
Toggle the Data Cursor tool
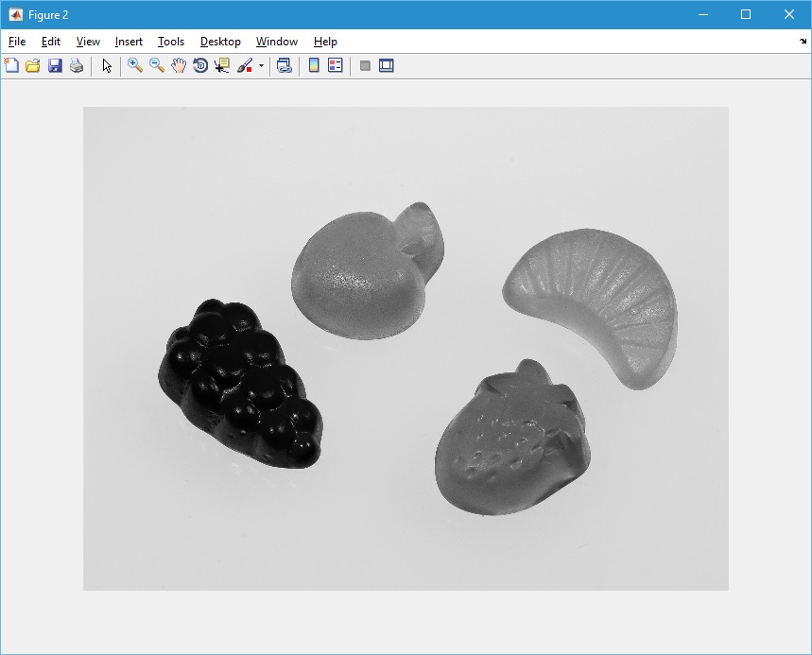[222, 66]
